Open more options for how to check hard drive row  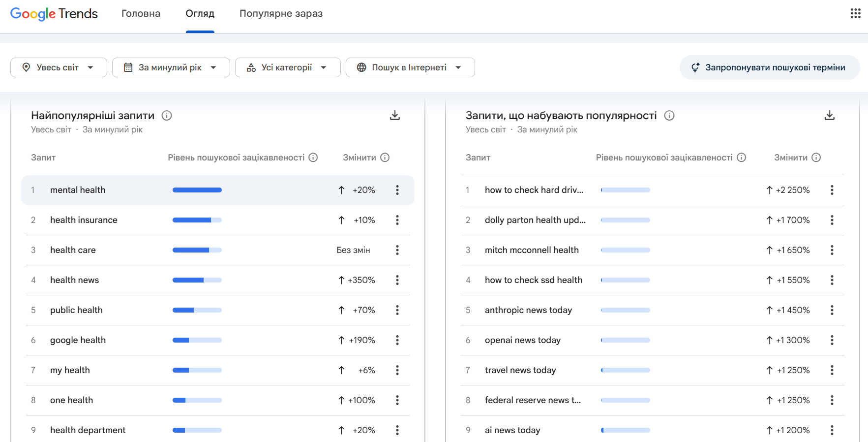pos(832,190)
